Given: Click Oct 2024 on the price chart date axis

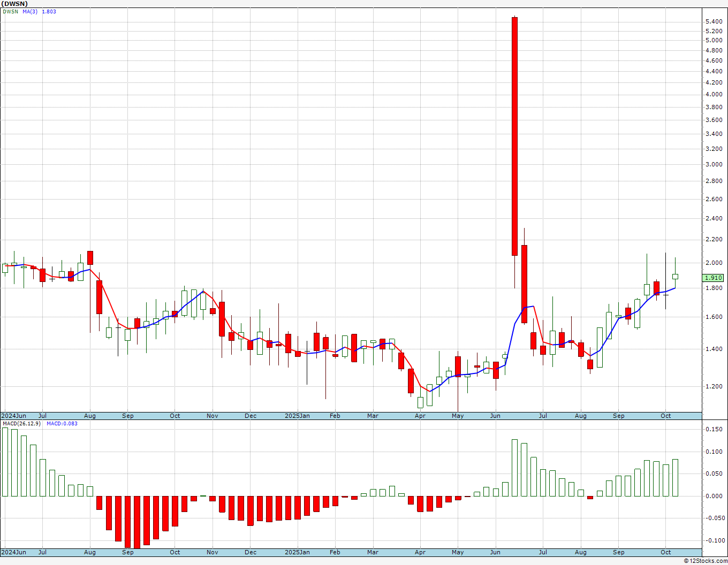Looking at the screenshot, I should (175, 416).
